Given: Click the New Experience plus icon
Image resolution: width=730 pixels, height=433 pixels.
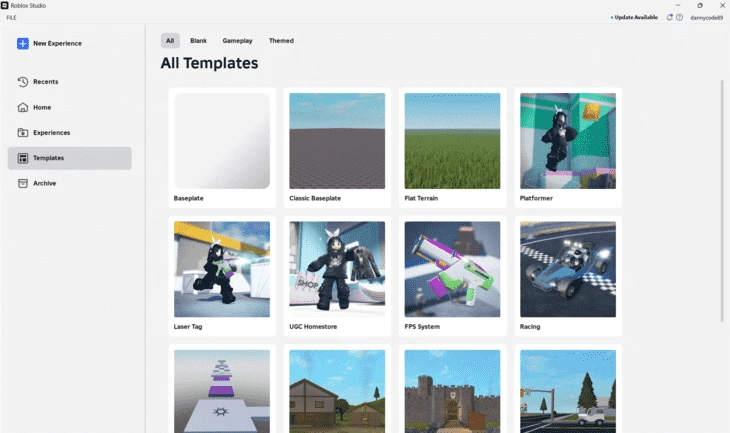Looking at the screenshot, I should coord(23,43).
